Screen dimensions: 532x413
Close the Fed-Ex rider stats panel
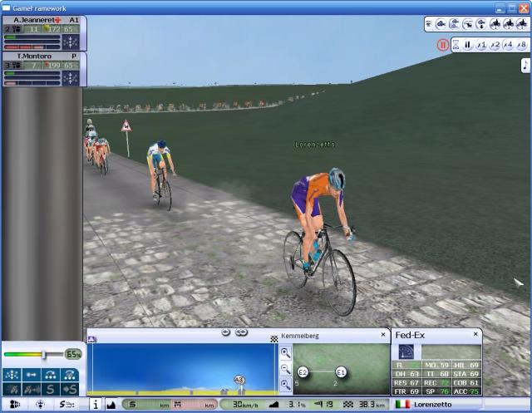[x=475, y=336]
